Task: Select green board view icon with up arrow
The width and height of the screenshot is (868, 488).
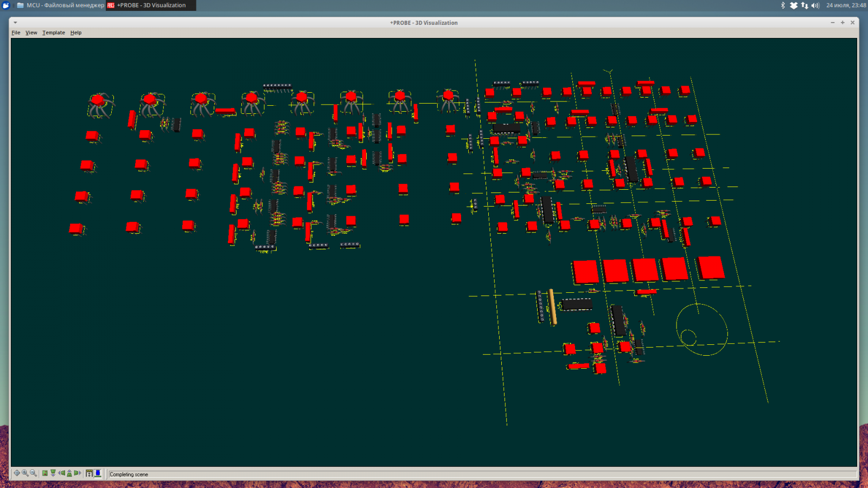Action: (69, 473)
